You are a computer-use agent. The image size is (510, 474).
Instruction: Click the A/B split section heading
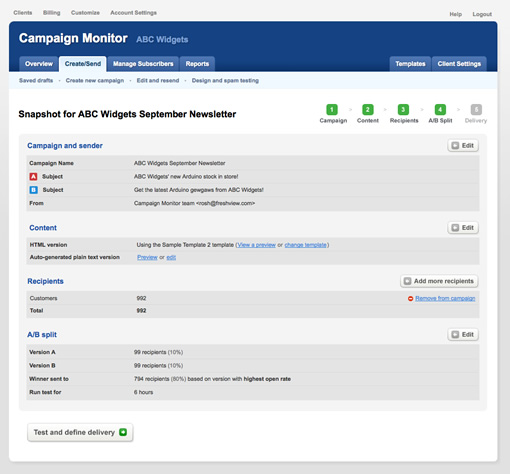(x=42, y=335)
